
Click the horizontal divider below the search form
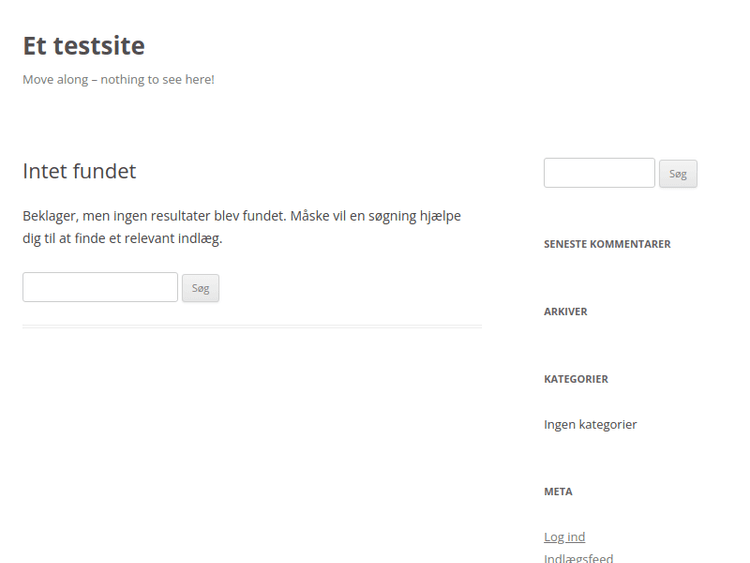[x=252, y=326]
